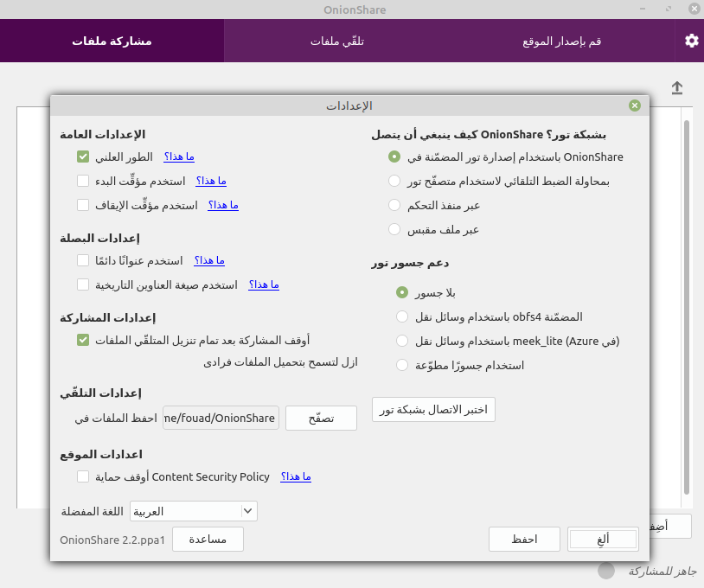The width and height of the screenshot is (704, 588).
Task: Enable استخدم مؤقّت الإيقاف checkbox
Action: tap(83, 205)
